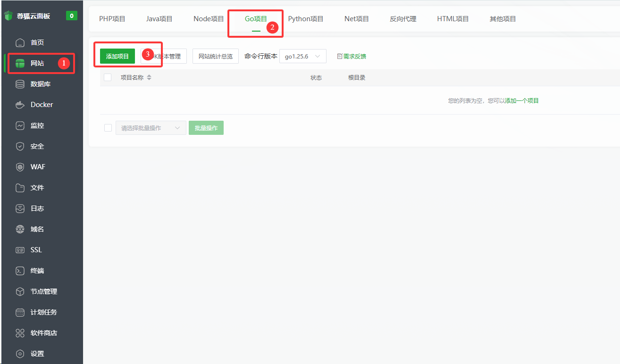Check the batch operation checkbox at bottom
The image size is (620, 364).
[x=108, y=127]
